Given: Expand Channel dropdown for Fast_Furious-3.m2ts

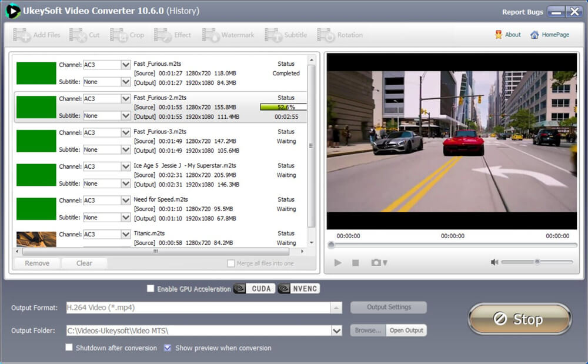Looking at the screenshot, I should (126, 133).
